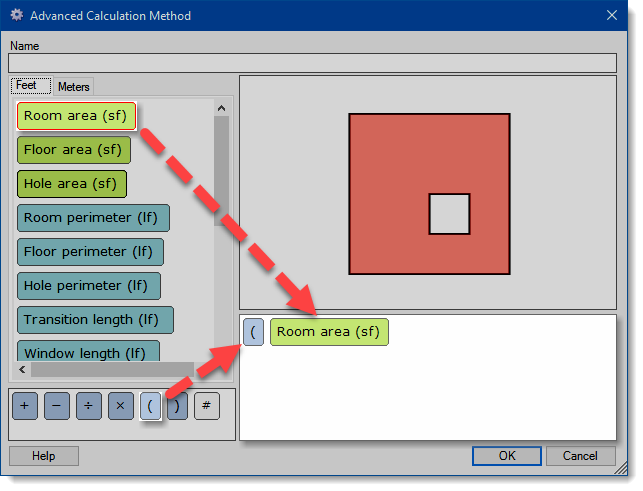This screenshot has height=491, width=643.
Task: Click the hole square in room preview
Action: click(449, 214)
